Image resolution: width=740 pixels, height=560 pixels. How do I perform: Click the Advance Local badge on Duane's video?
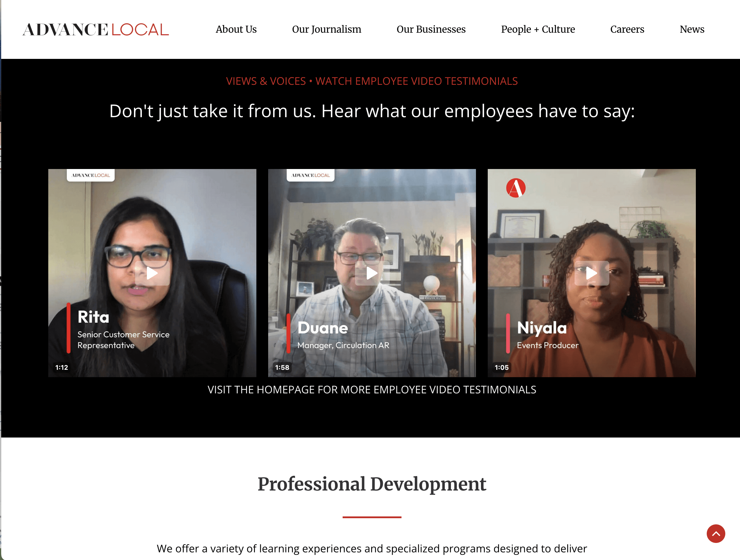[x=311, y=175]
